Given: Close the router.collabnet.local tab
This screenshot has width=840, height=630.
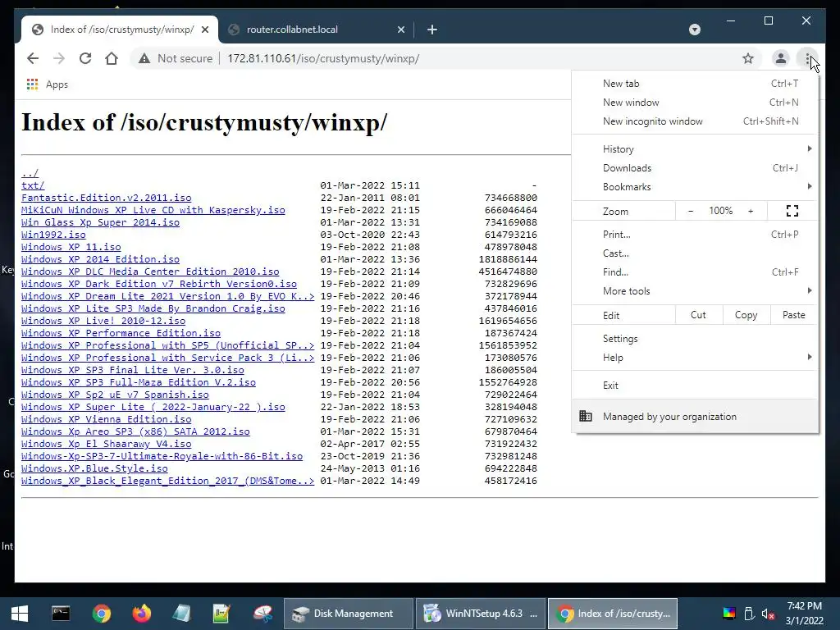Looking at the screenshot, I should pos(400,30).
